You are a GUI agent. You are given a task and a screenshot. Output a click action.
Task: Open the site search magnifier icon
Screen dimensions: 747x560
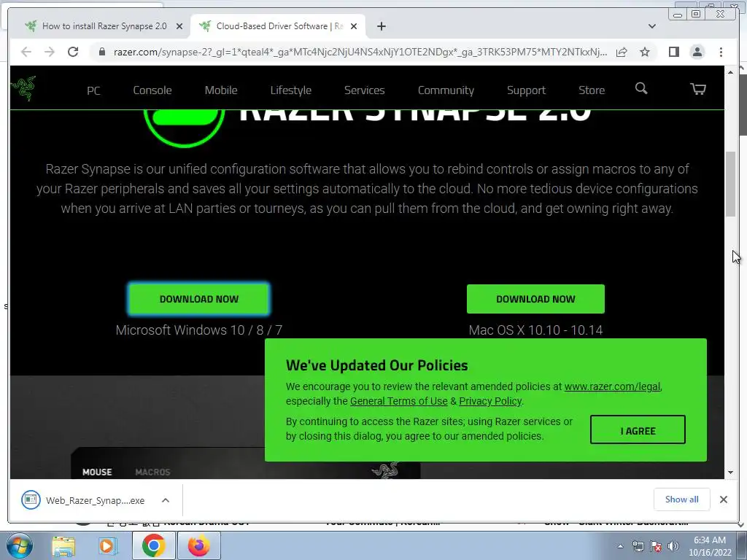tap(641, 88)
